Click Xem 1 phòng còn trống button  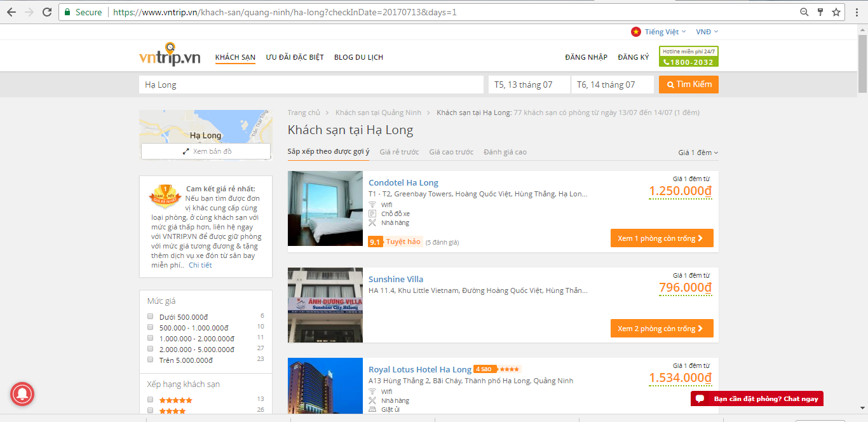point(661,238)
